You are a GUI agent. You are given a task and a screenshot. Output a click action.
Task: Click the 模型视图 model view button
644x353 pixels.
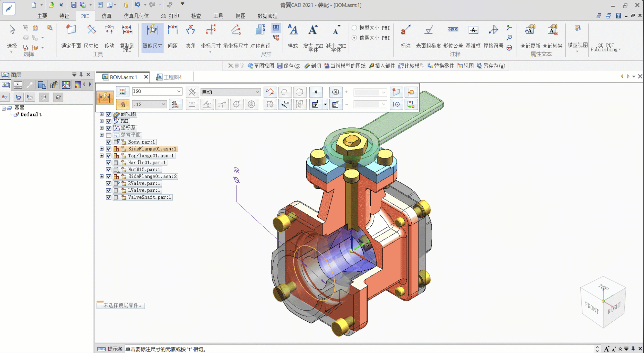click(578, 38)
